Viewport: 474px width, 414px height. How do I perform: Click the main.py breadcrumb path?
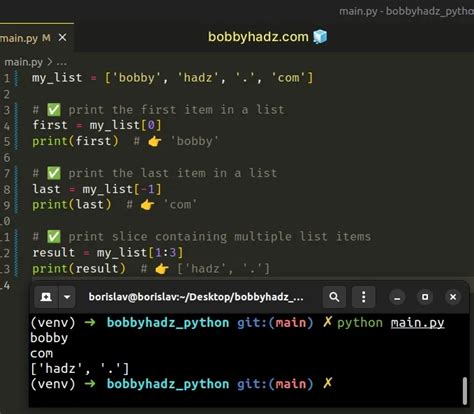click(x=24, y=62)
